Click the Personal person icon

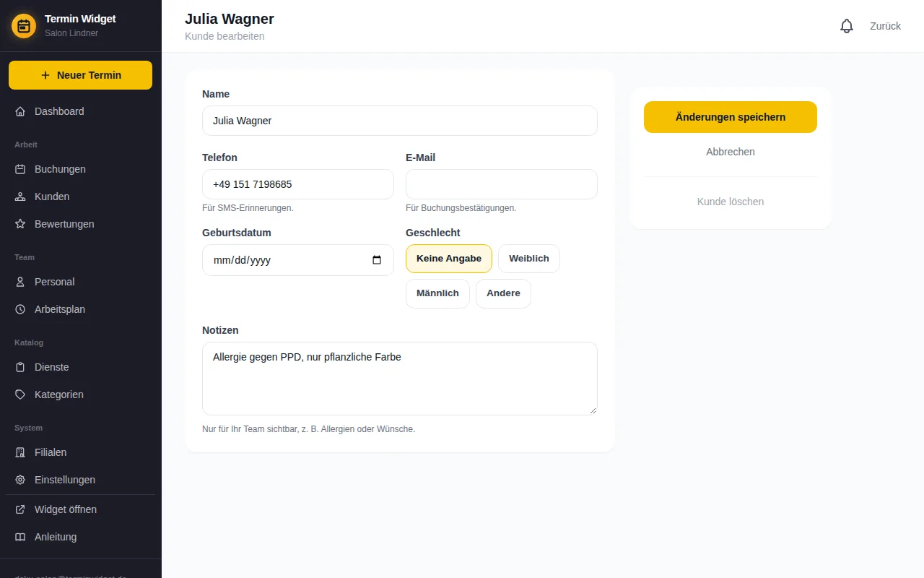tap(20, 282)
